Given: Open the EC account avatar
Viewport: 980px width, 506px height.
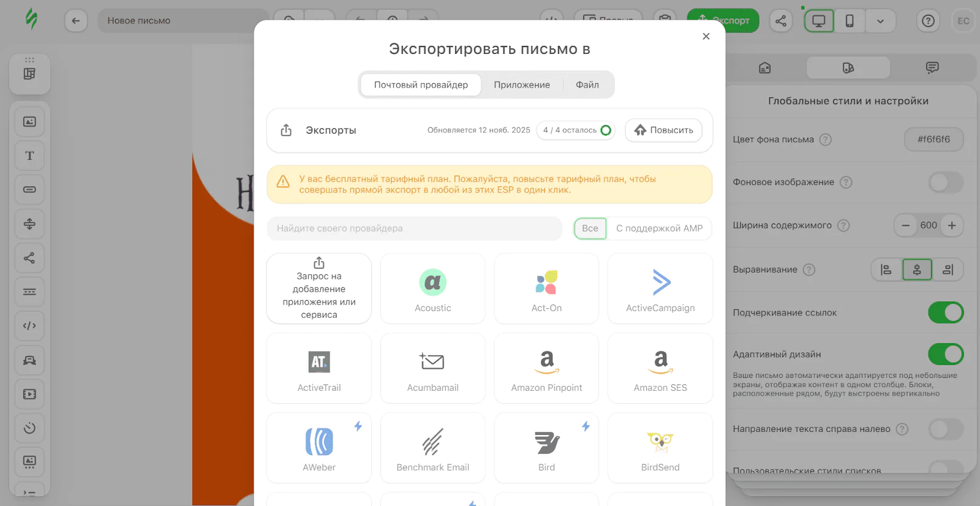Looking at the screenshot, I should [963, 21].
